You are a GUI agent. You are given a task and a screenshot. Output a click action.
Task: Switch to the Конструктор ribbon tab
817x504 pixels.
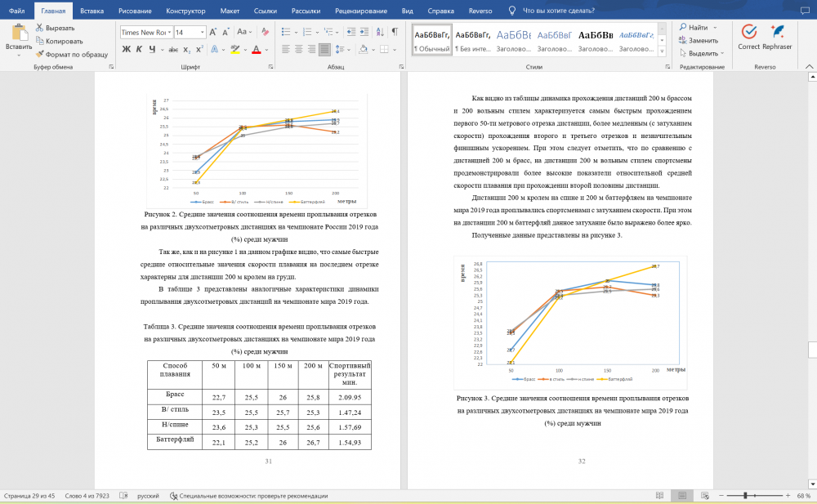click(185, 11)
